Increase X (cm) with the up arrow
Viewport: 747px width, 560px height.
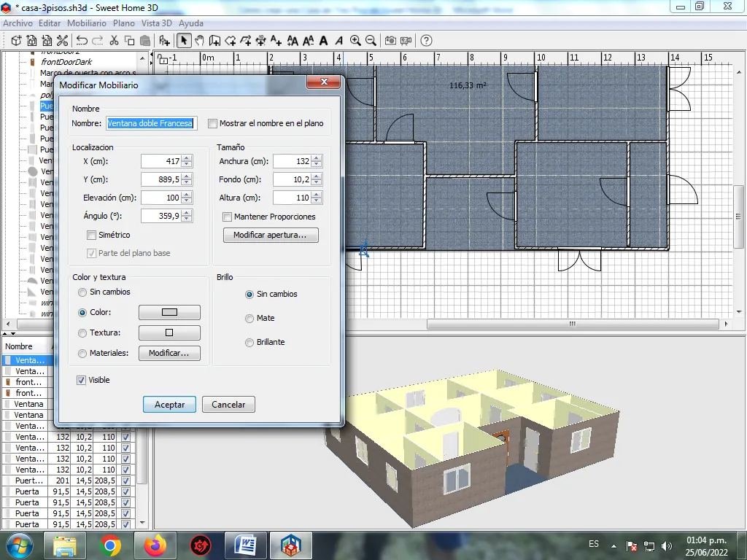pyautogui.click(x=187, y=158)
